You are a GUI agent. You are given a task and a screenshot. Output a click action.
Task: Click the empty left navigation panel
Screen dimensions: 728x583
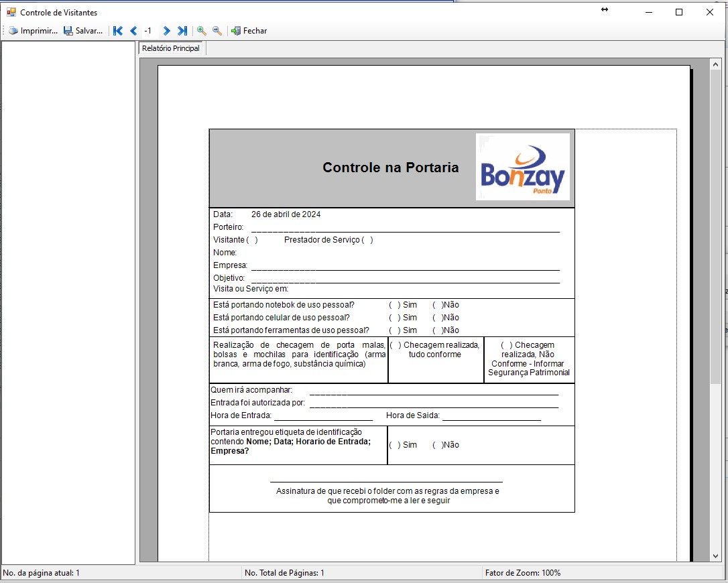[x=68, y=302]
